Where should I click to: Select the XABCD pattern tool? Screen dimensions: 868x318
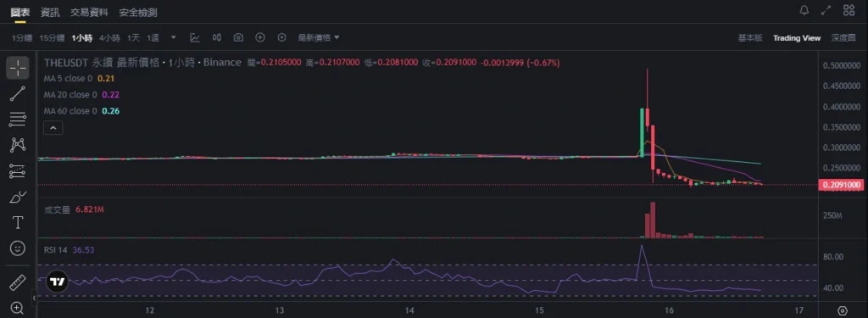pyautogui.click(x=18, y=145)
